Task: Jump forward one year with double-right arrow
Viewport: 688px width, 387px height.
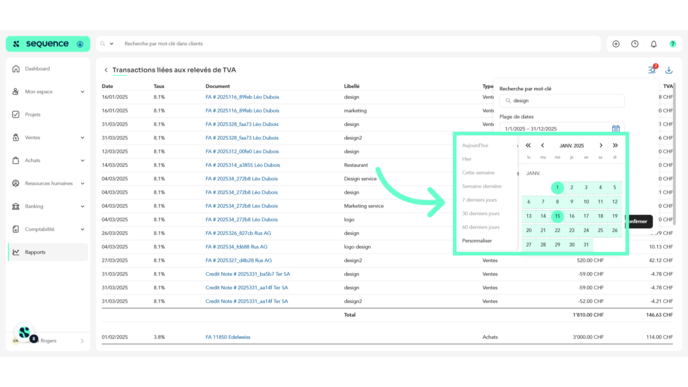Action: [615, 145]
